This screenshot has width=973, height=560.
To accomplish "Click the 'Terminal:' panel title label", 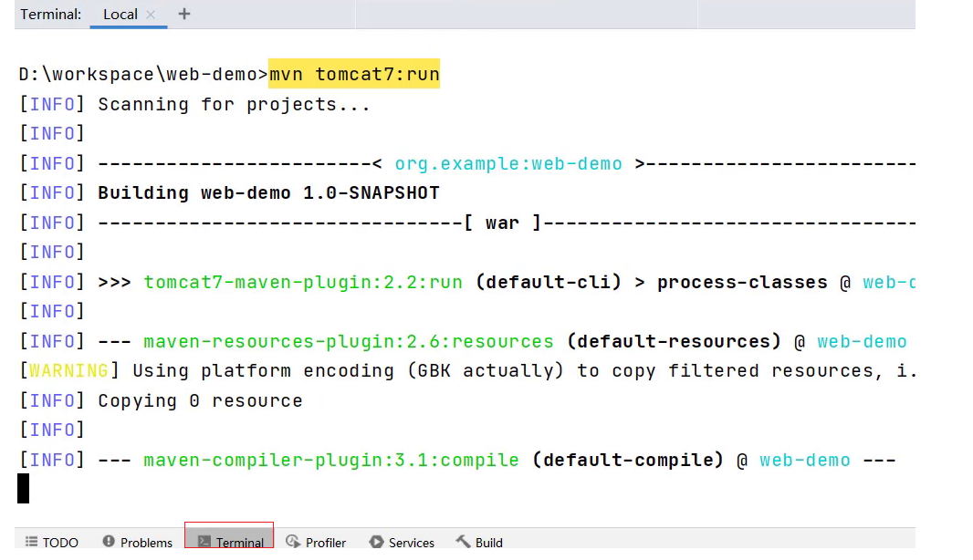I will tap(51, 15).
